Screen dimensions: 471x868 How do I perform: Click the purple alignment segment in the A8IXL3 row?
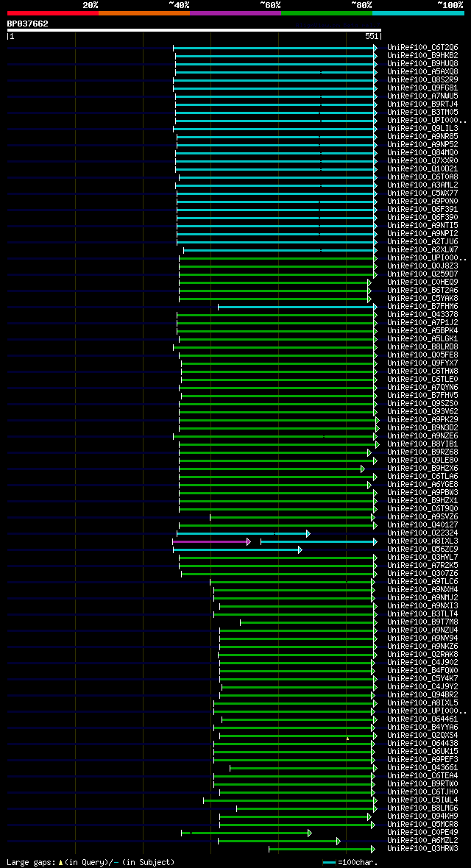[x=210, y=541]
